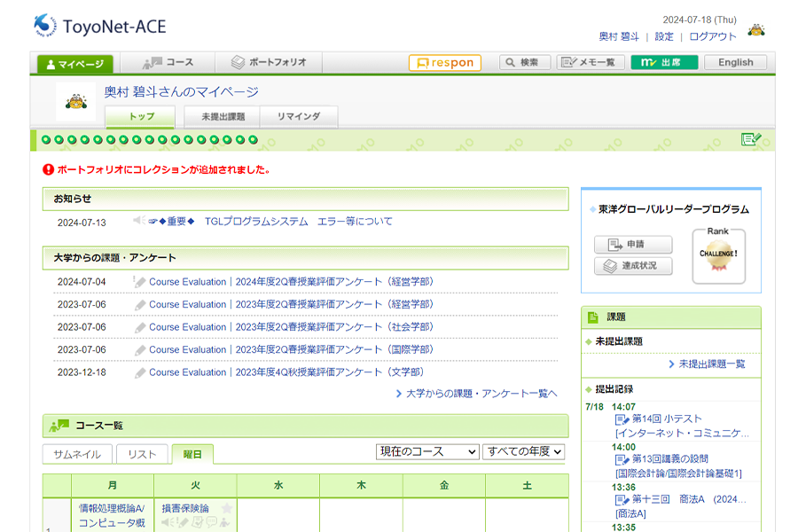Click pencil icon beside 文学部 survey

click(140, 372)
